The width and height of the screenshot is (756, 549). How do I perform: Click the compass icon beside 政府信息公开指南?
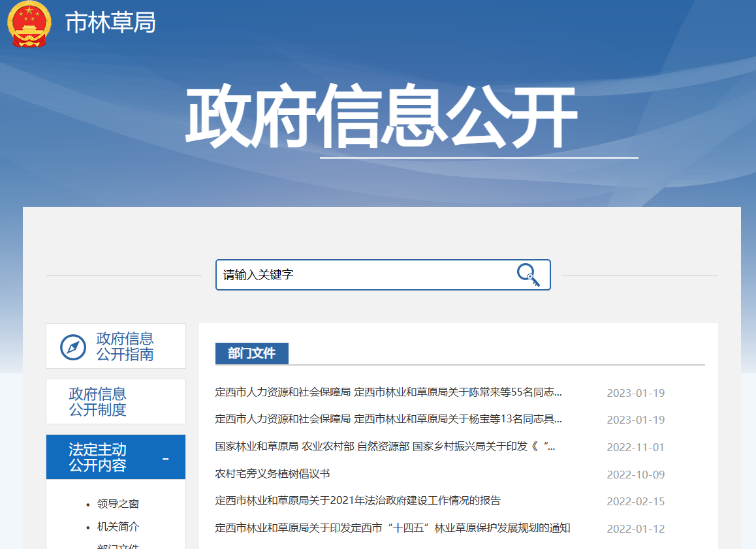click(x=73, y=347)
